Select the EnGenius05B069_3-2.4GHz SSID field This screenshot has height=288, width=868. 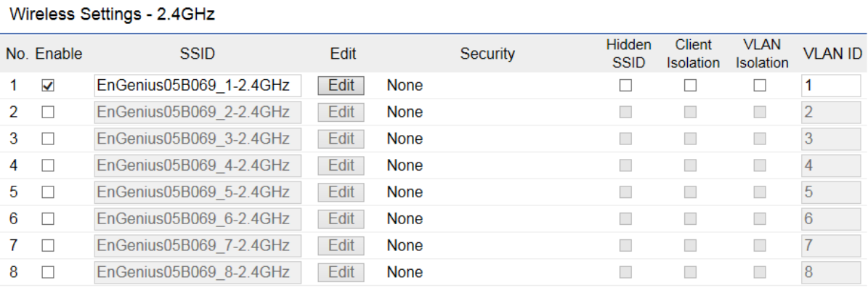coord(198,139)
